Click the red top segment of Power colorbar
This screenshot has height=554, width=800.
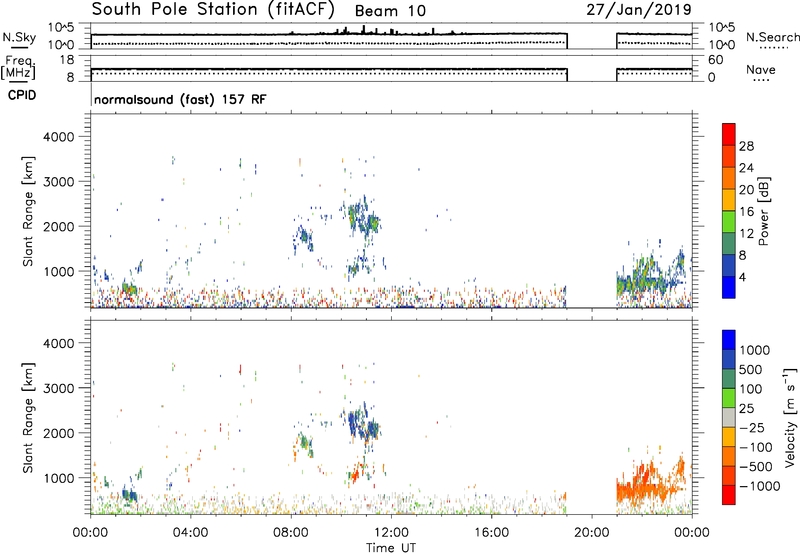coord(729,134)
